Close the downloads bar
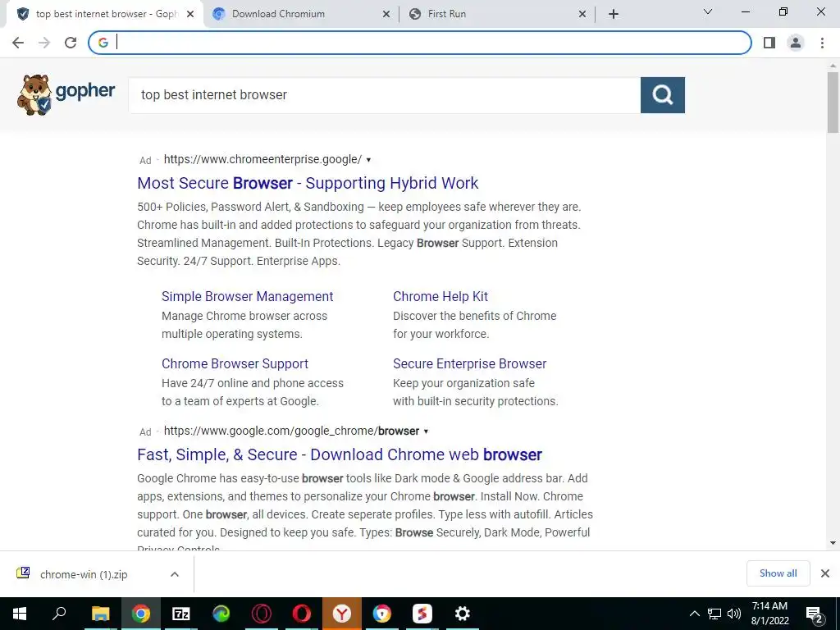 (x=825, y=573)
